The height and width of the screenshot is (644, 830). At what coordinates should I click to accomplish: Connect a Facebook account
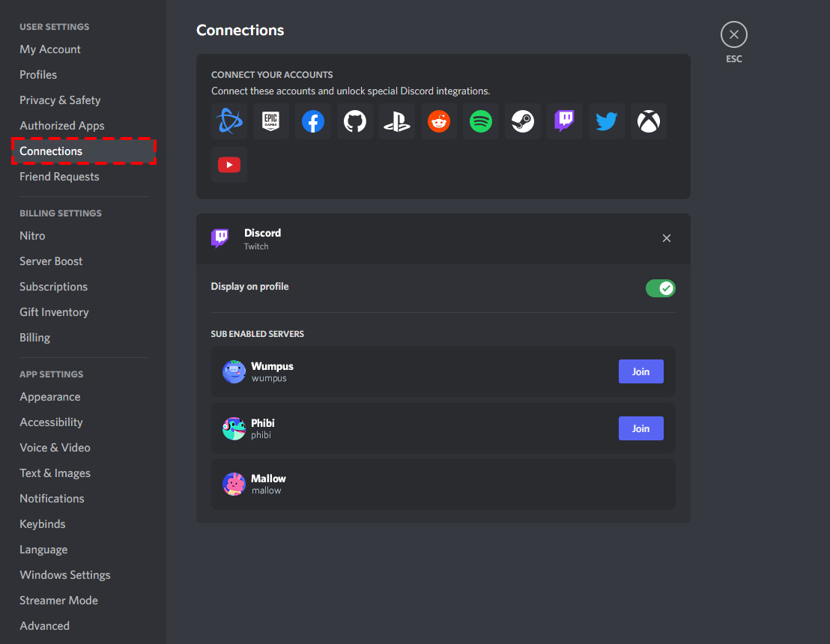point(313,121)
